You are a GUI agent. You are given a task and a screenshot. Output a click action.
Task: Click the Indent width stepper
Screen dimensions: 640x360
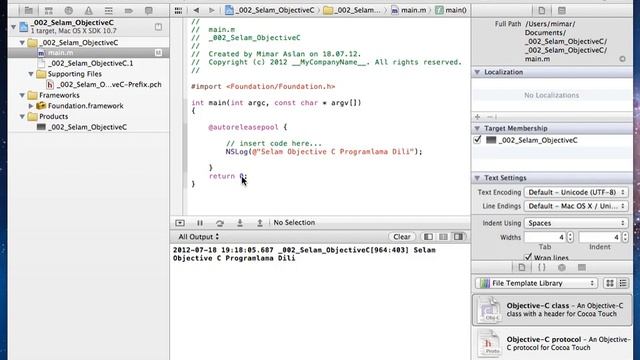click(625, 237)
